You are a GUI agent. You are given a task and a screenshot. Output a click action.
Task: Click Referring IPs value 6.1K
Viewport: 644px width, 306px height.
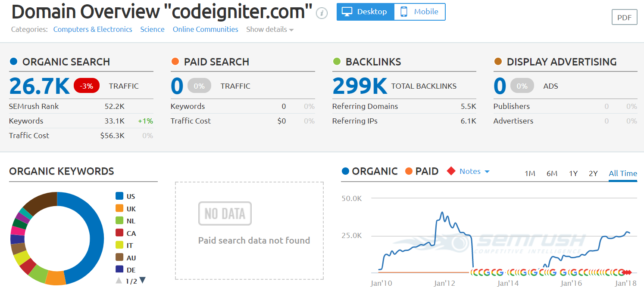point(468,121)
